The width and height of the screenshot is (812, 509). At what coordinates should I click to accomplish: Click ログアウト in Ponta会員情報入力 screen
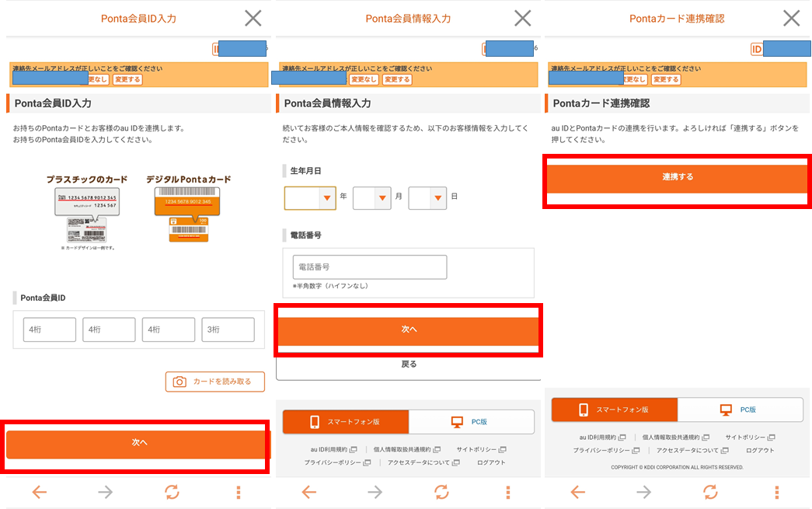coord(491,462)
